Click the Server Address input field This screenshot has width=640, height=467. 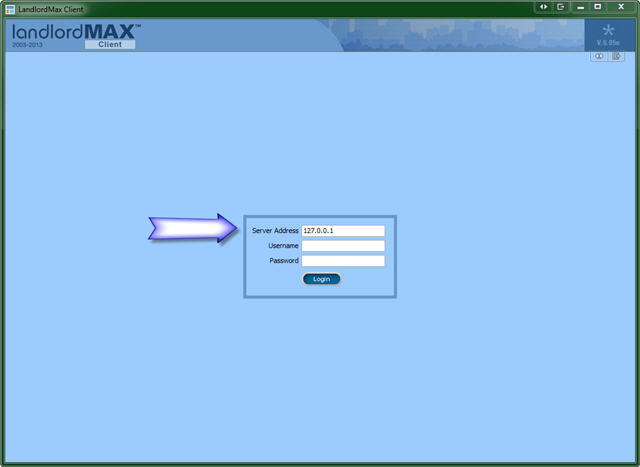(x=343, y=231)
